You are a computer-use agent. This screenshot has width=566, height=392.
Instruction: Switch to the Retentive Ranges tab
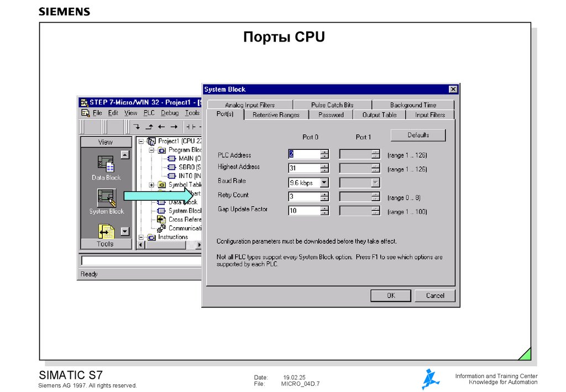pos(276,115)
